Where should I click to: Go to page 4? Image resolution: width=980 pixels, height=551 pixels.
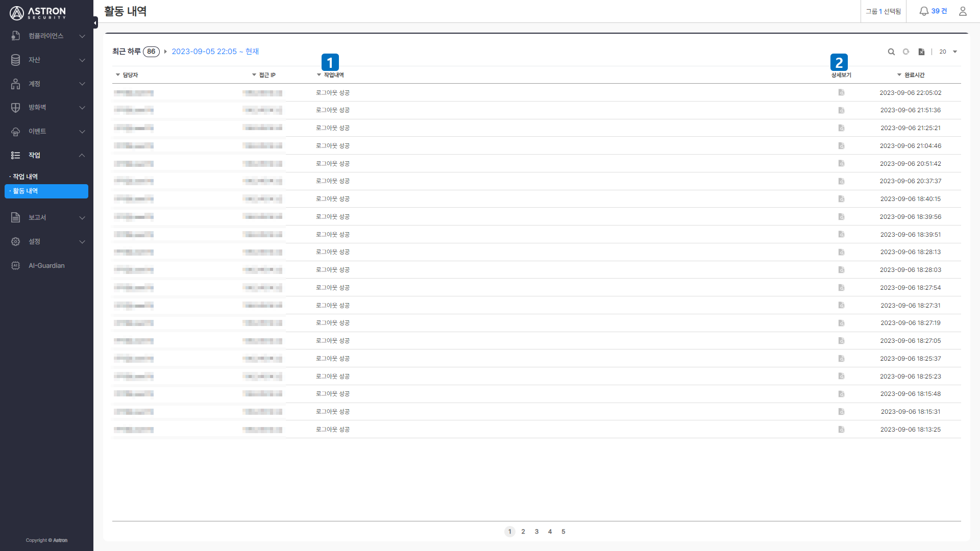(550, 532)
